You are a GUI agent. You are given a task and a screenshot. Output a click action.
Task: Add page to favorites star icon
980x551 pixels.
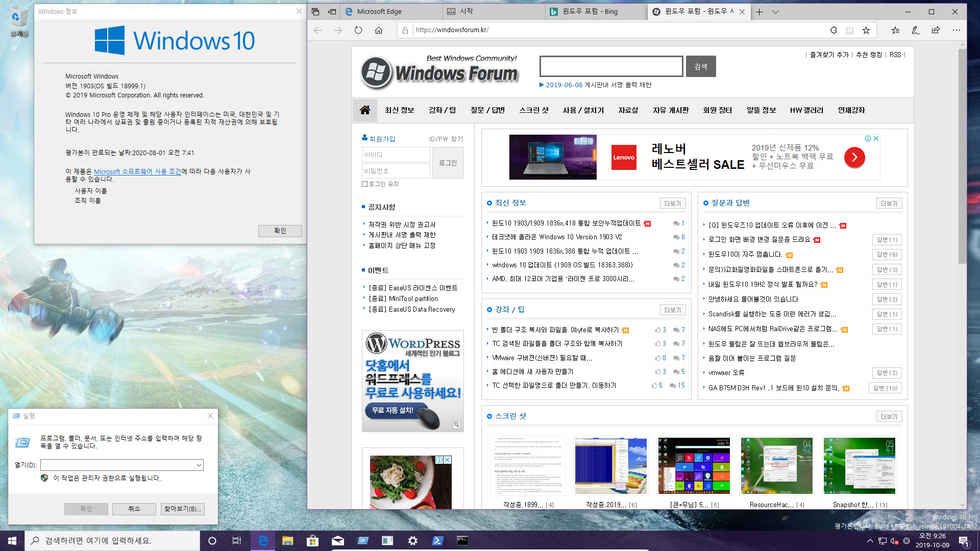coord(866,30)
